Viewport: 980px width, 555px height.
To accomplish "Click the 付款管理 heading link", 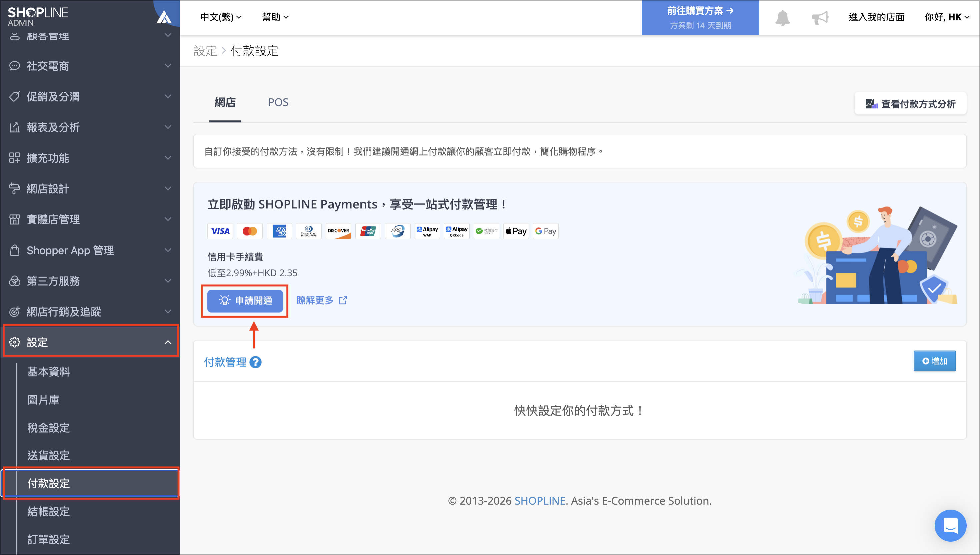I will (225, 362).
